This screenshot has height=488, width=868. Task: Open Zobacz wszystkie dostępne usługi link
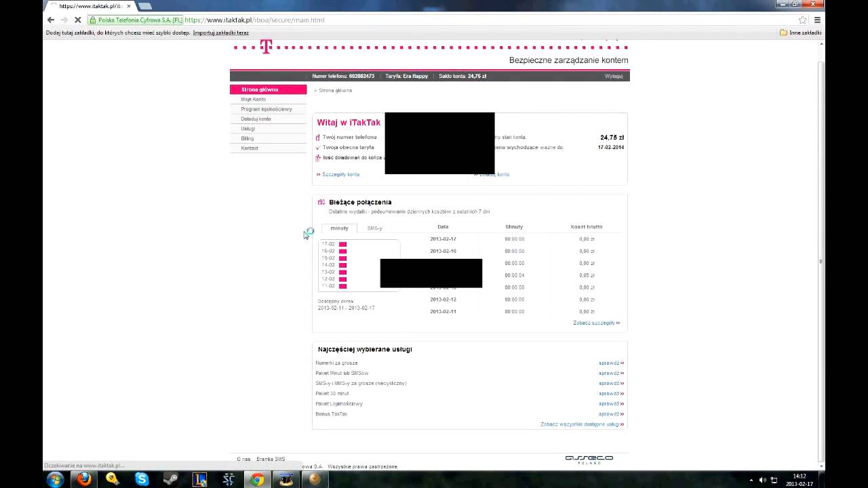582,424
